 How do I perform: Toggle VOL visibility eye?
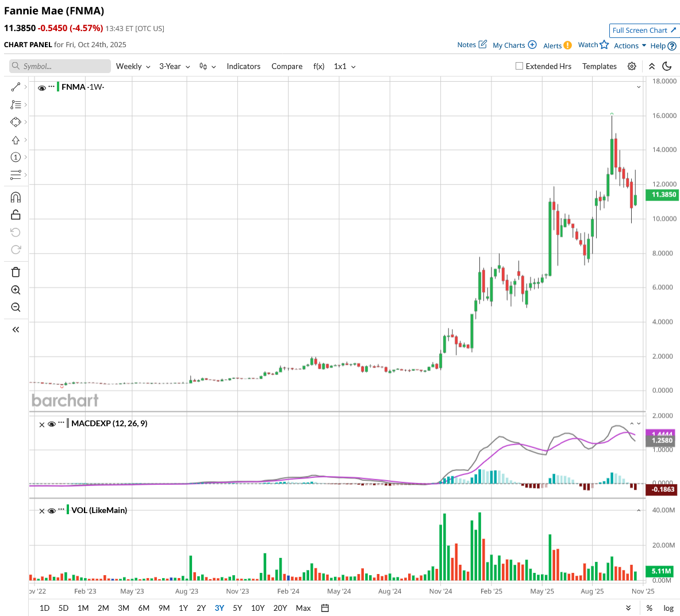tap(51, 511)
